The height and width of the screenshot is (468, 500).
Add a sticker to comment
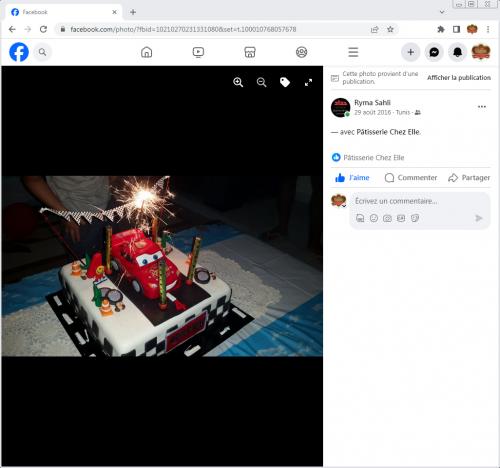[x=415, y=218]
